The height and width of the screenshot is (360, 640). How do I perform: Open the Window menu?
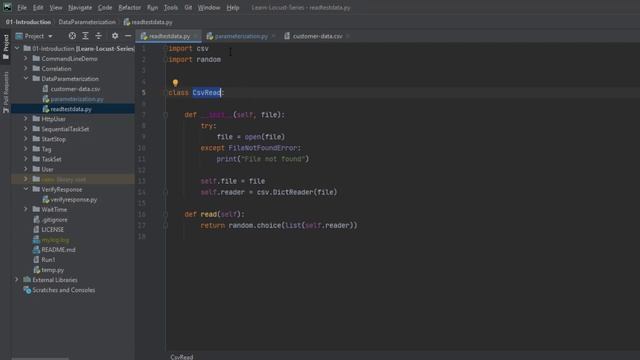click(209, 8)
